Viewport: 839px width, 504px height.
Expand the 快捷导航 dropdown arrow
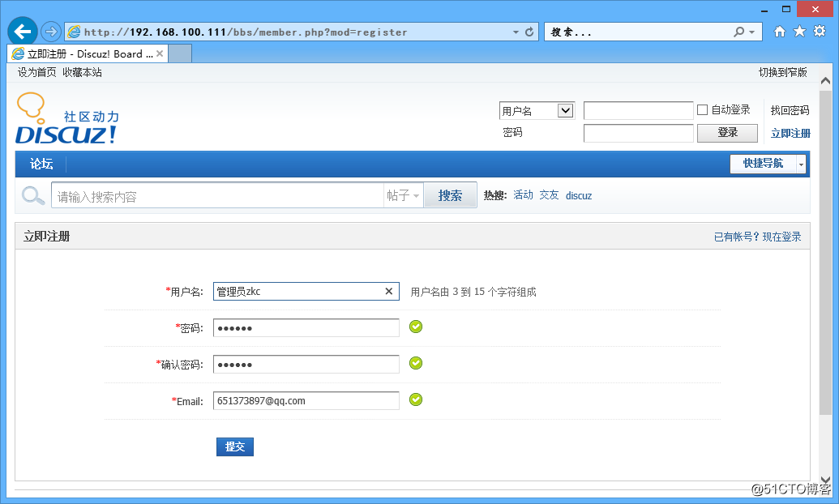(x=801, y=164)
